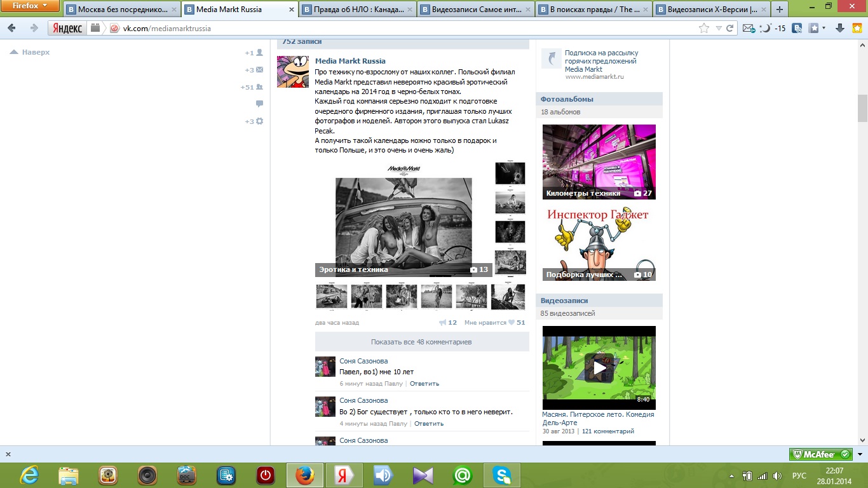Screen dimensions: 868x488
Task: Click the +3 messages envelope counter
Action: point(254,70)
